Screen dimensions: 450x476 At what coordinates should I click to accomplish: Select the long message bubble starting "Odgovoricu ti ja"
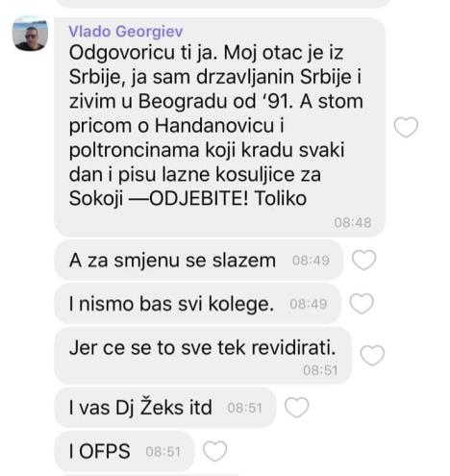219,127
